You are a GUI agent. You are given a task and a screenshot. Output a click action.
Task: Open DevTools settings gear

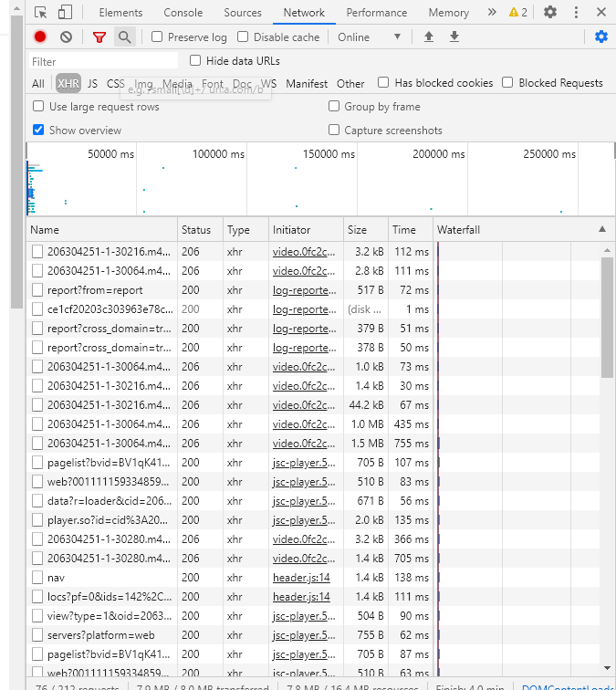tap(550, 12)
